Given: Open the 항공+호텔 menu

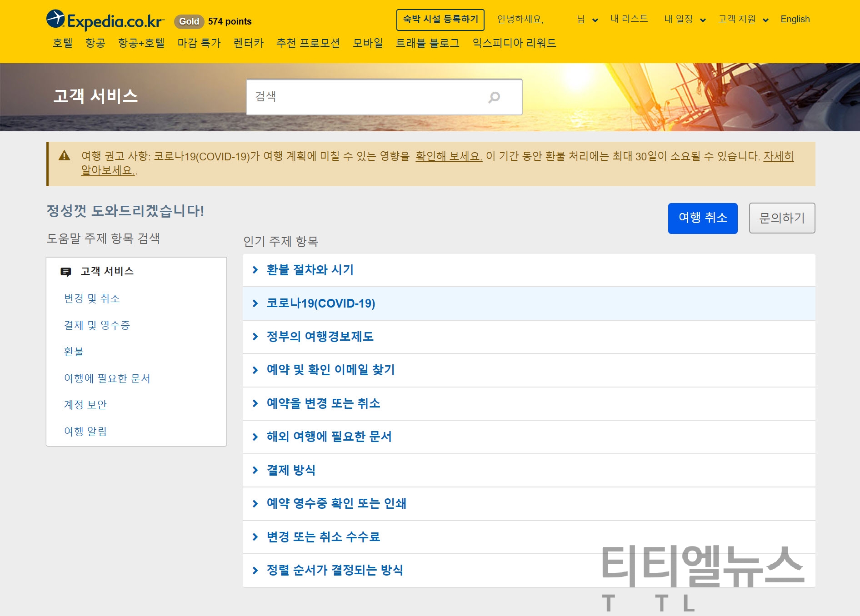Looking at the screenshot, I should point(141,43).
